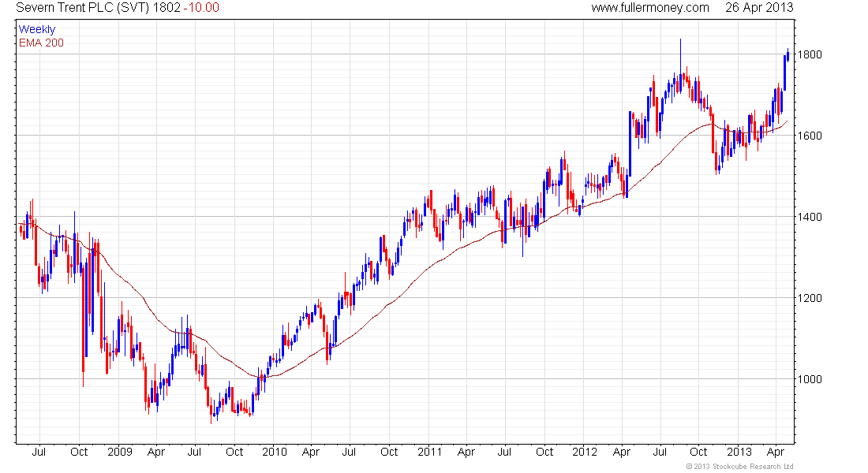
Task: Click the 2012 year label on time axis
Action: pos(585,452)
